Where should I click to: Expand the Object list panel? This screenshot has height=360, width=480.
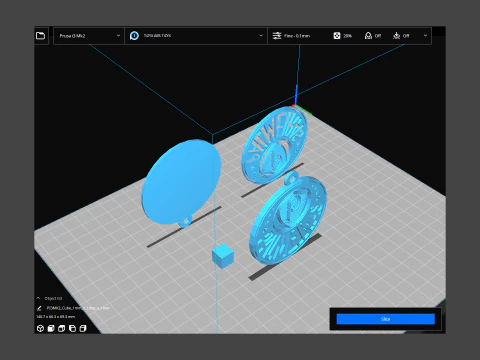38,298
